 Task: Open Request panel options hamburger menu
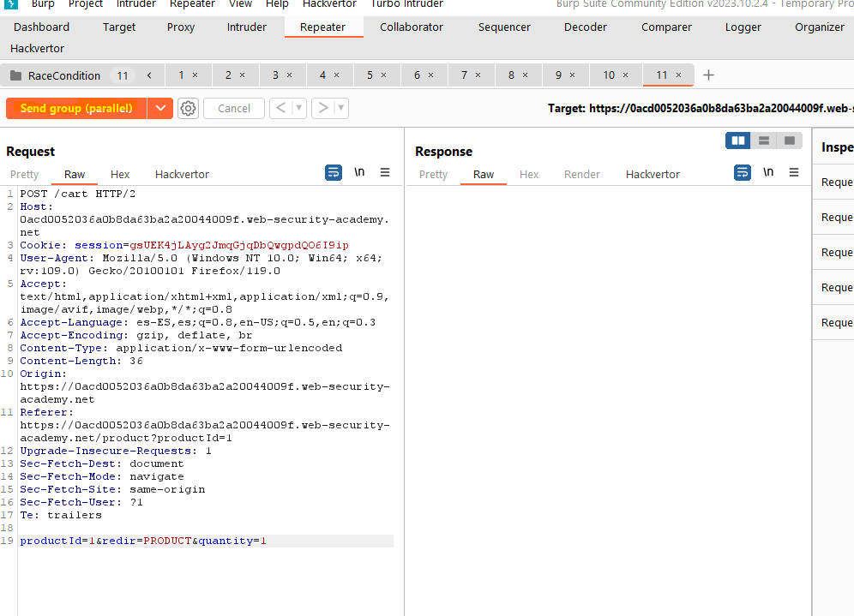(385, 172)
